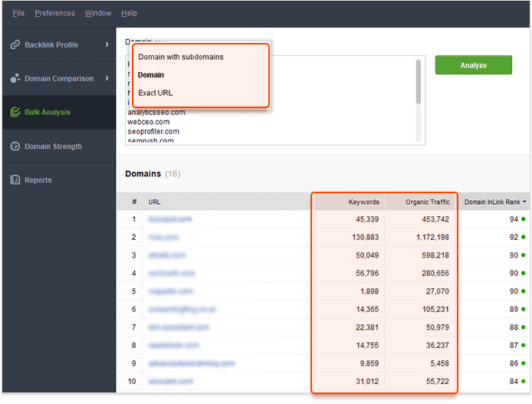Click keywords value 130,883
532x404 pixels.
366,237
